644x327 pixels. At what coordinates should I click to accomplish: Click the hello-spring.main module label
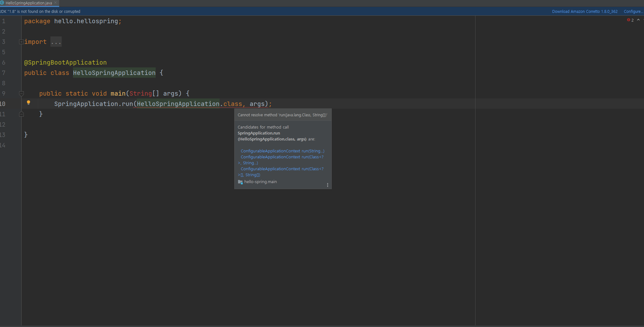pos(261,182)
